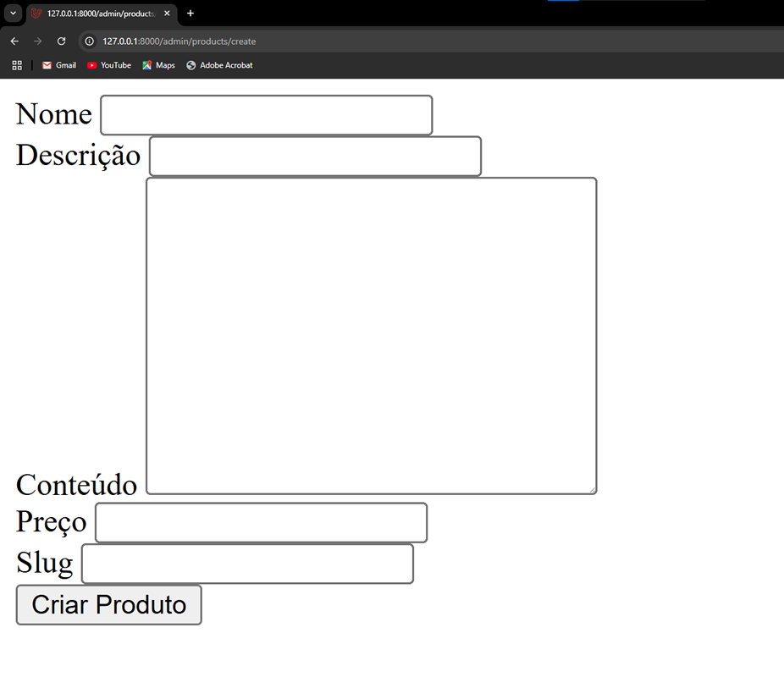Click inside the Conteúdo textarea

pos(371,335)
